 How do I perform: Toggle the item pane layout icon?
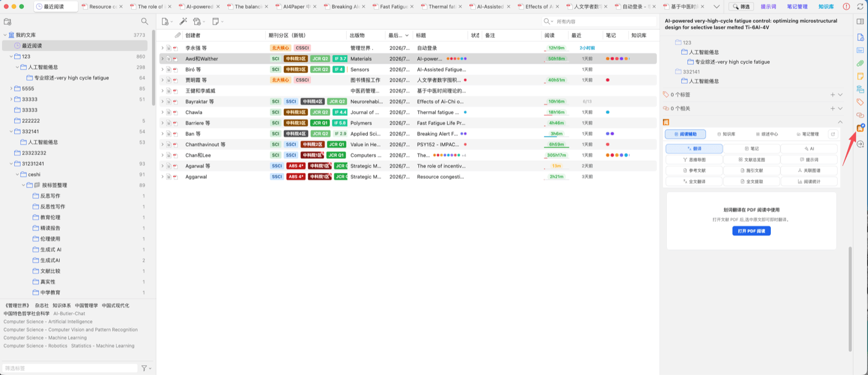click(x=860, y=22)
